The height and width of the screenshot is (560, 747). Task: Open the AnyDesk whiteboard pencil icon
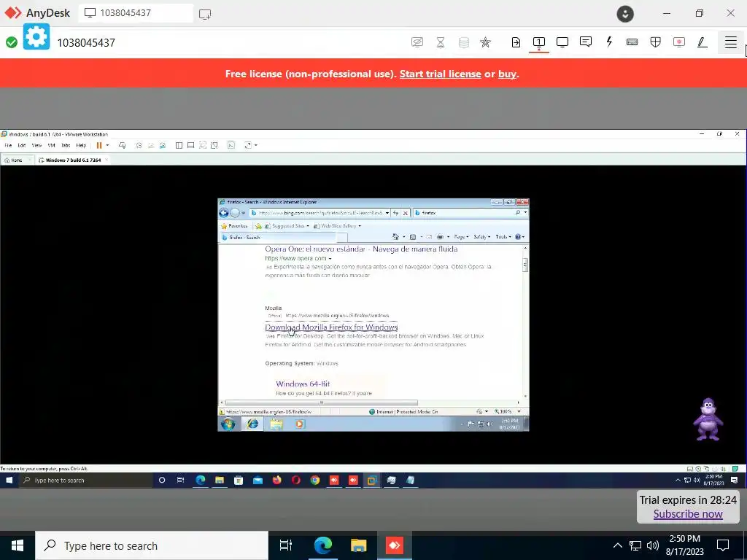[x=703, y=42]
